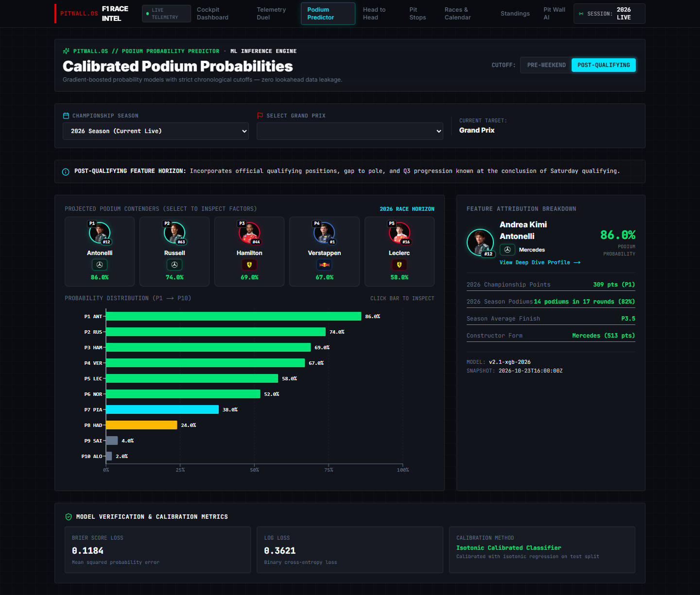Open the Pit Stops tab

(418, 14)
